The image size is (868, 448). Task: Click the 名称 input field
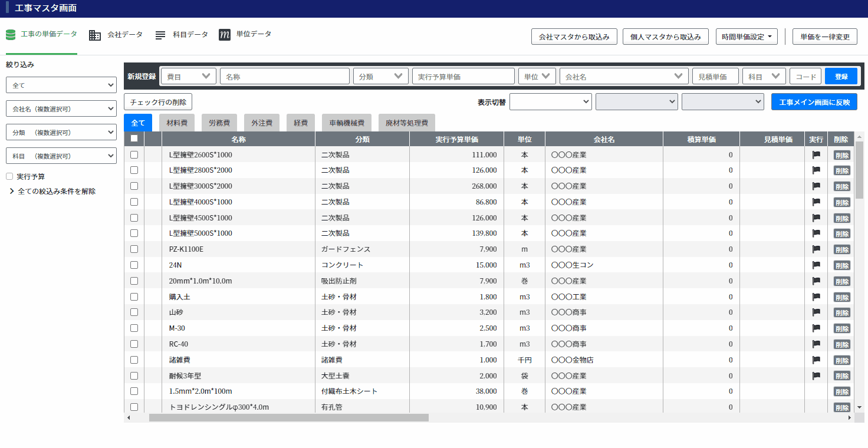pos(285,76)
